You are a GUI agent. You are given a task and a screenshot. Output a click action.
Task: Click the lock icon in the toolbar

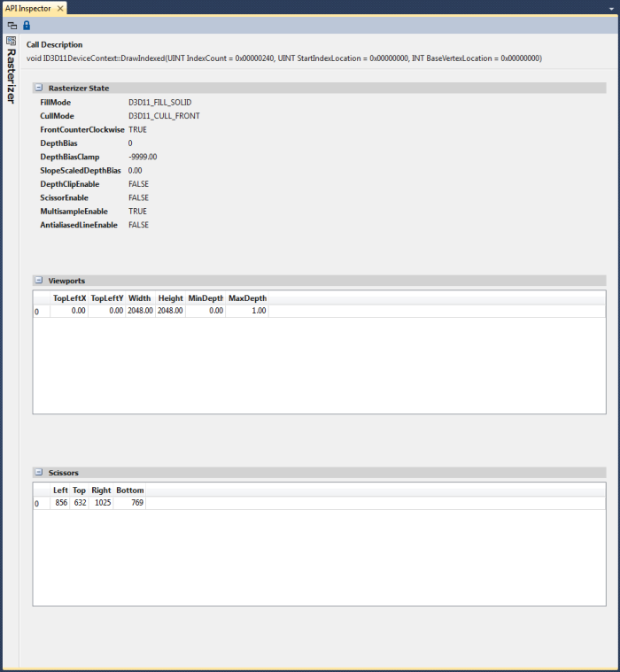tap(27, 26)
